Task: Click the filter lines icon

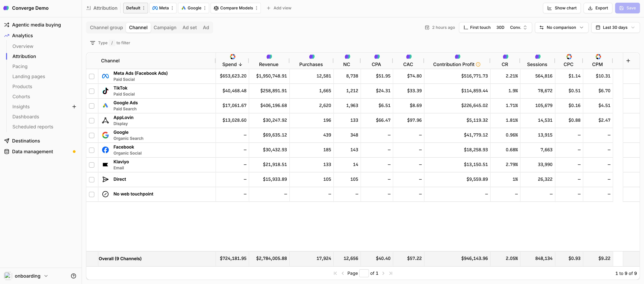Action: [93, 43]
